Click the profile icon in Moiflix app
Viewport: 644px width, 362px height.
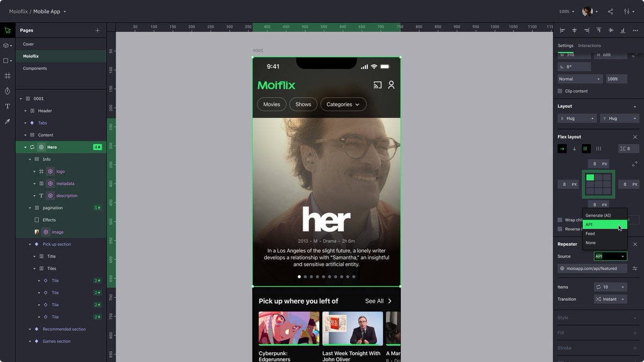(391, 85)
